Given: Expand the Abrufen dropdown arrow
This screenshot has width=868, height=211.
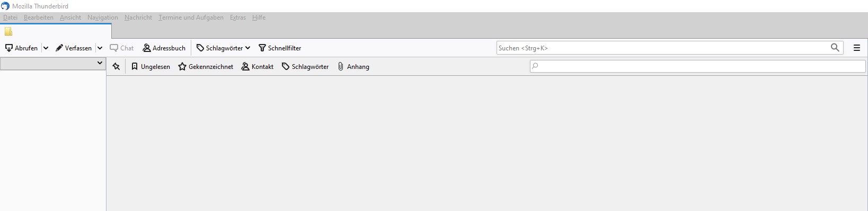Looking at the screenshot, I should (46, 48).
